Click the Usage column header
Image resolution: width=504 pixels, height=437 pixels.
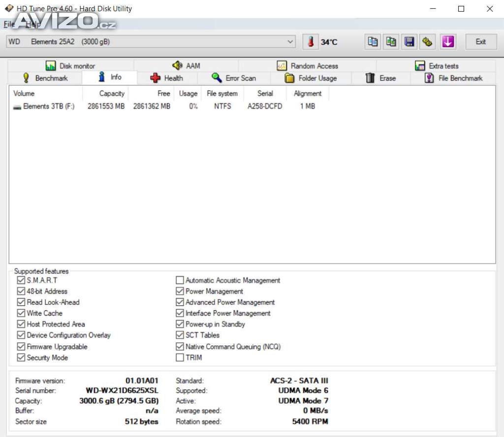188,94
